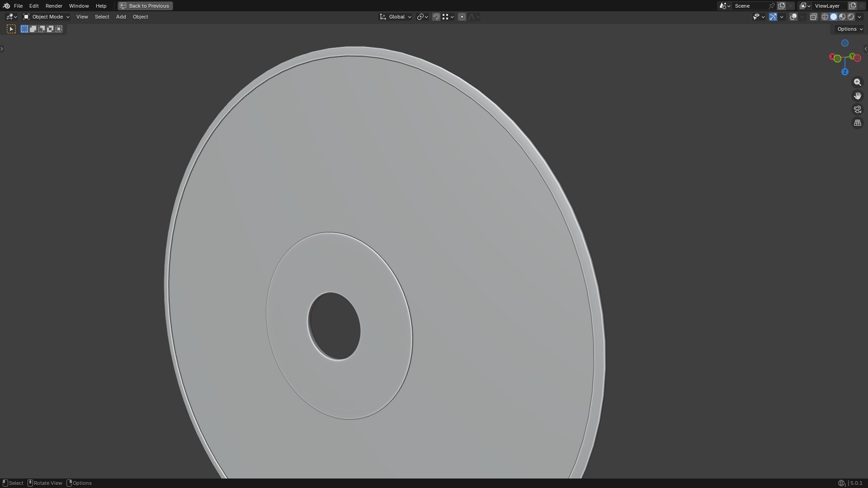Choose the Set new selection mode
Image resolution: width=868 pixels, height=488 pixels.
point(24,29)
